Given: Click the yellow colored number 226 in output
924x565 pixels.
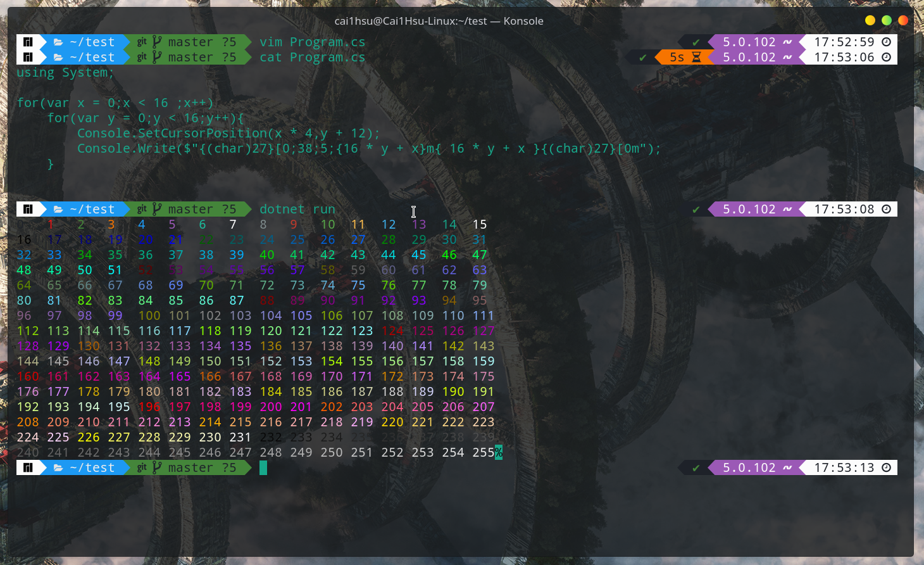Looking at the screenshot, I should click(x=89, y=437).
